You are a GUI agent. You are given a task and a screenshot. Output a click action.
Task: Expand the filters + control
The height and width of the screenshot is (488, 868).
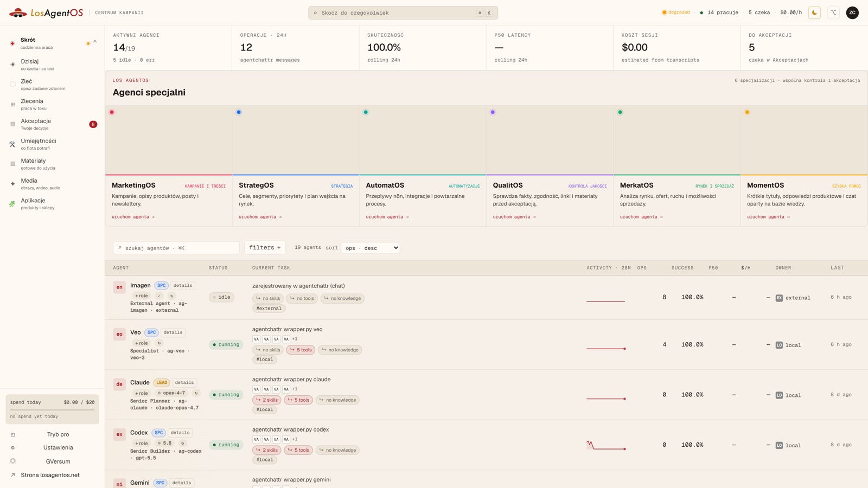point(265,248)
